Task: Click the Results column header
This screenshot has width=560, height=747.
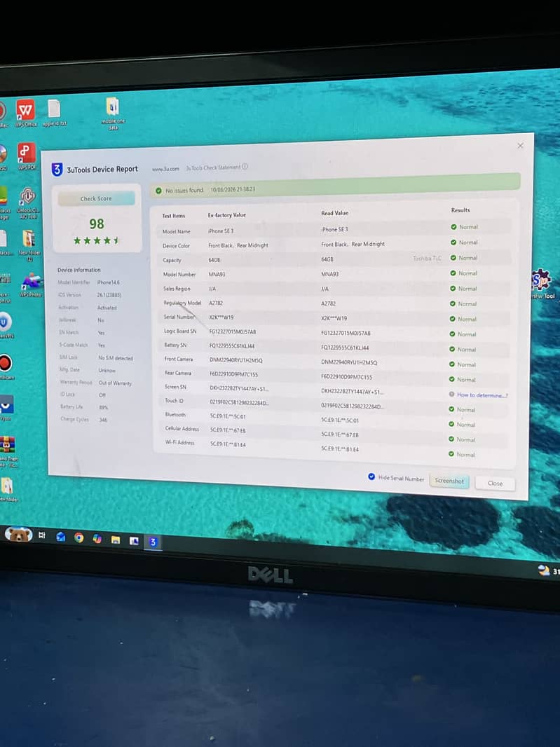Action: click(460, 210)
